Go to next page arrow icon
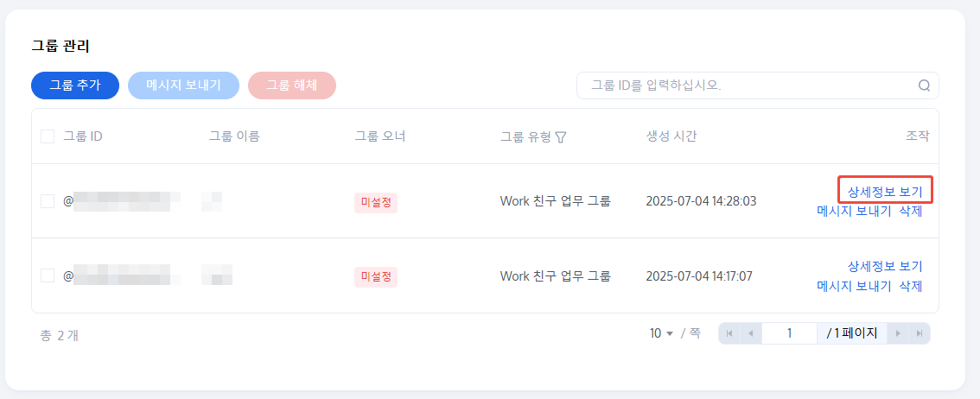Image resolution: width=980 pixels, height=399 pixels. [x=899, y=333]
